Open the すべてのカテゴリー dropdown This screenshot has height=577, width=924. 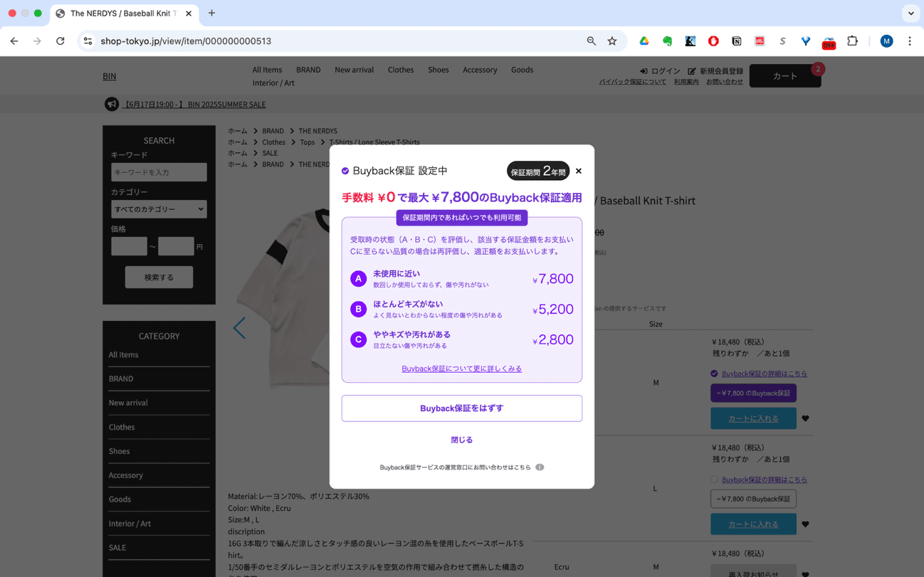pos(159,209)
